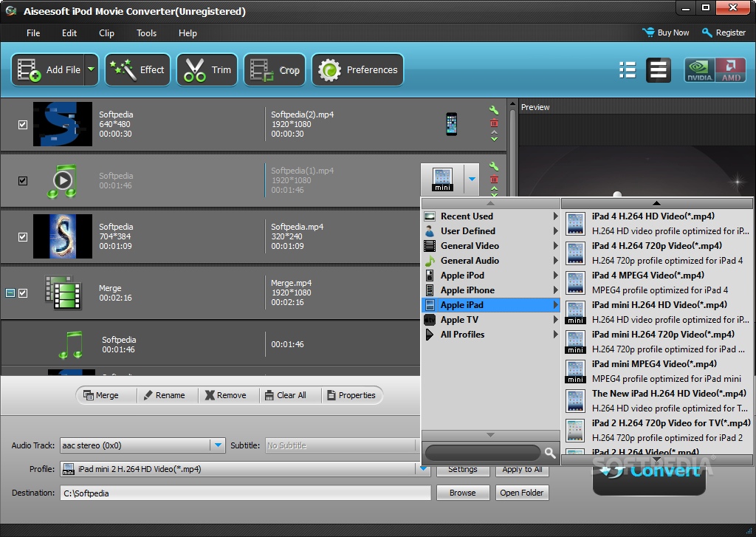Screen dimensions: 756x537
Task: Uncheck the Softpedia(2).mp4 file checkbox
Action: point(23,125)
